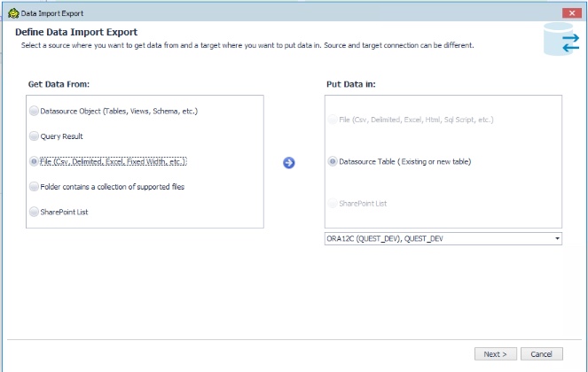This screenshot has height=372, width=588.
Task: Click the Next > button
Action: (495, 354)
